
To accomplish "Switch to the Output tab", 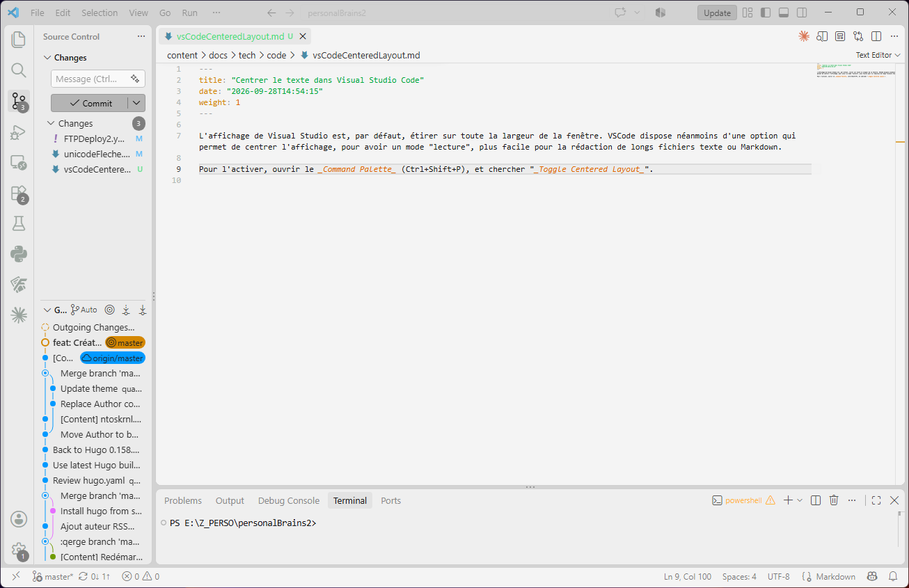I will point(230,500).
